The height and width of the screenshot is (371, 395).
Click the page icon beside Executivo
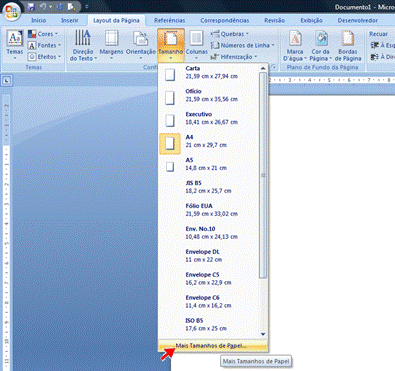pos(170,121)
